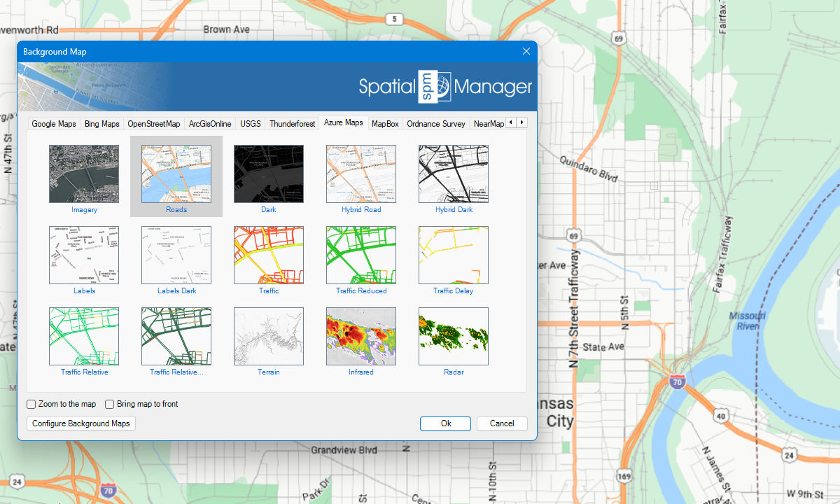840x504 pixels.
Task: Click the Missouri River map label
Action: (x=748, y=321)
